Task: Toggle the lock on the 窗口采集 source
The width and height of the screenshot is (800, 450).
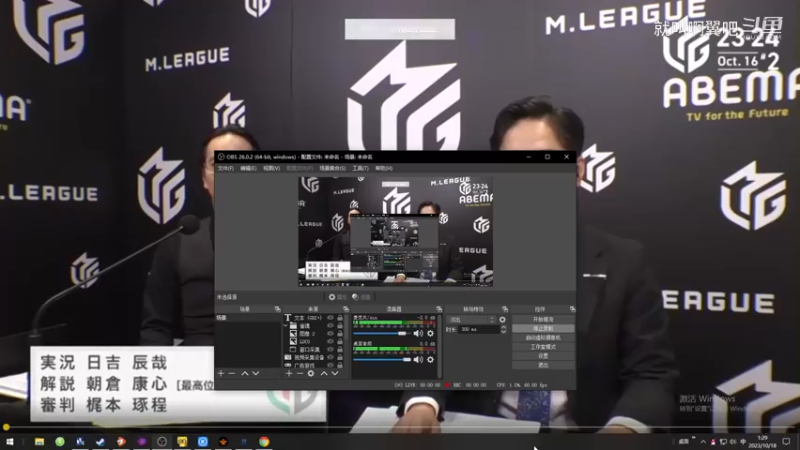Action: [340, 349]
